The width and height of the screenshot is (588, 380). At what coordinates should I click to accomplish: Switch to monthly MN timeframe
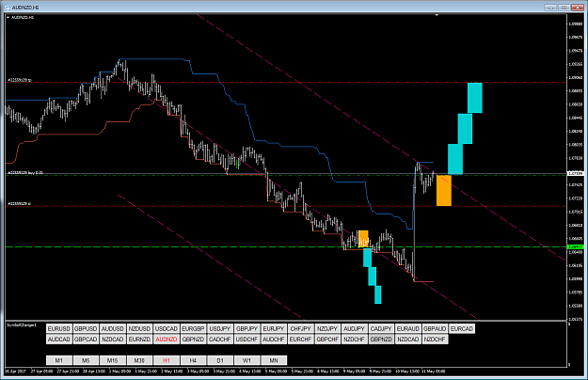[274, 360]
